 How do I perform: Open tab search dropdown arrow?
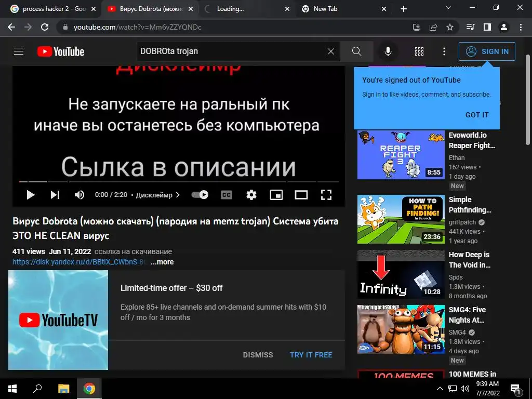tap(448, 7)
